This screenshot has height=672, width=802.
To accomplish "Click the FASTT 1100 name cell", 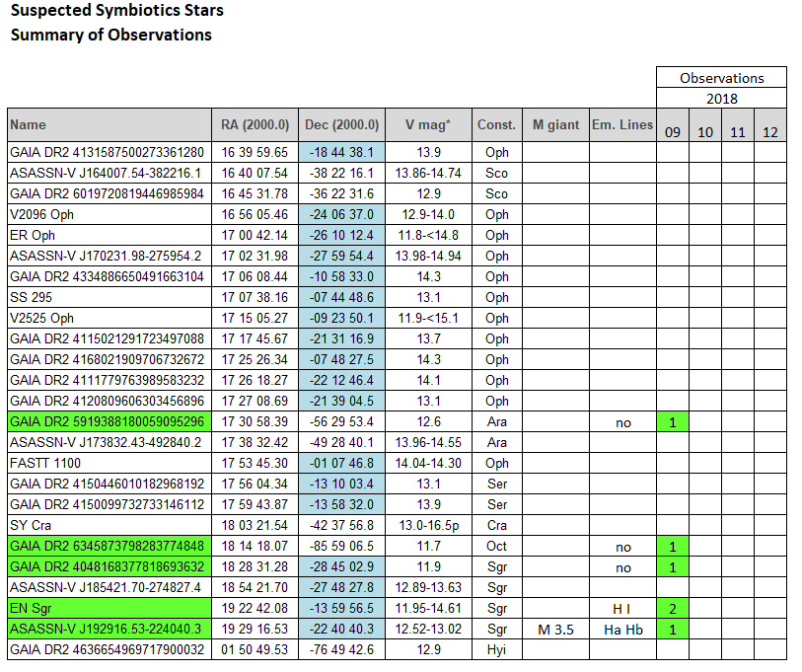I will (109, 464).
